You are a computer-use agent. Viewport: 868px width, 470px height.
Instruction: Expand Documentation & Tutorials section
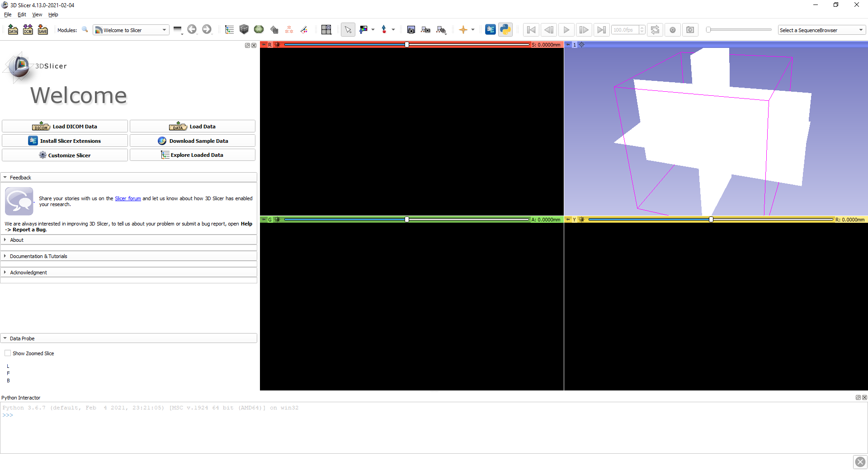pyautogui.click(x=129, y=256)
